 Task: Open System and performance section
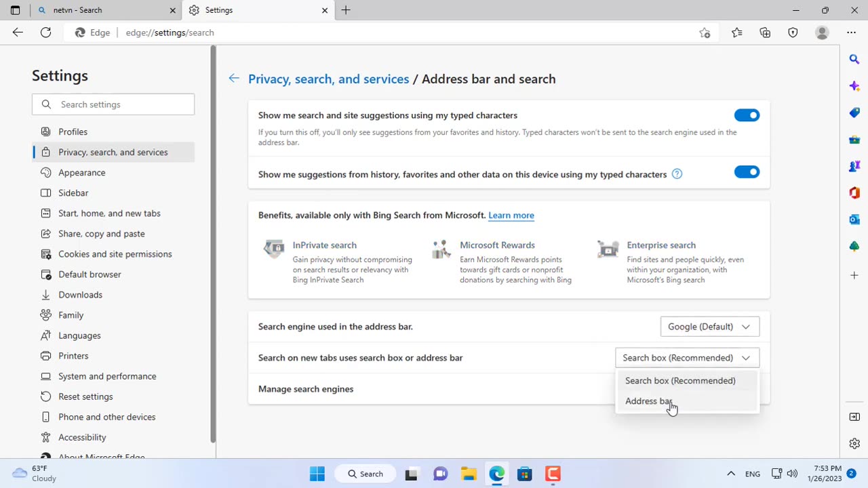coord(113,375)
